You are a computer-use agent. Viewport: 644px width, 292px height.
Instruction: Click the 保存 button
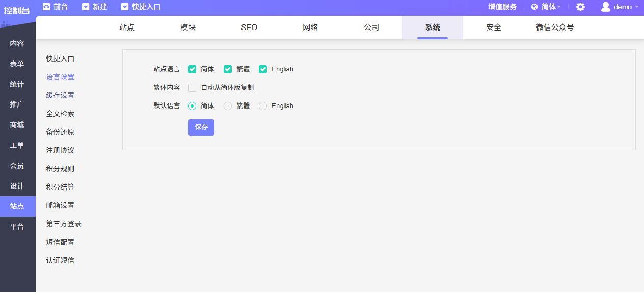[201, 127]
